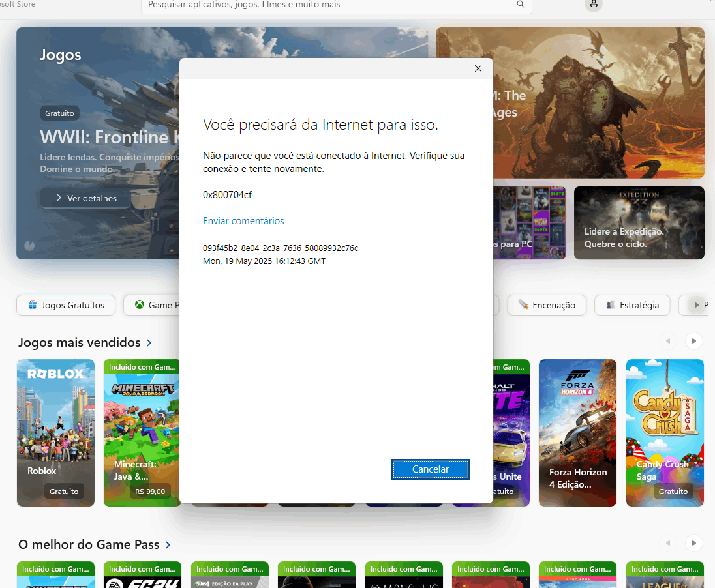Open the Expedition 33 promo banner

coord(639,223)
